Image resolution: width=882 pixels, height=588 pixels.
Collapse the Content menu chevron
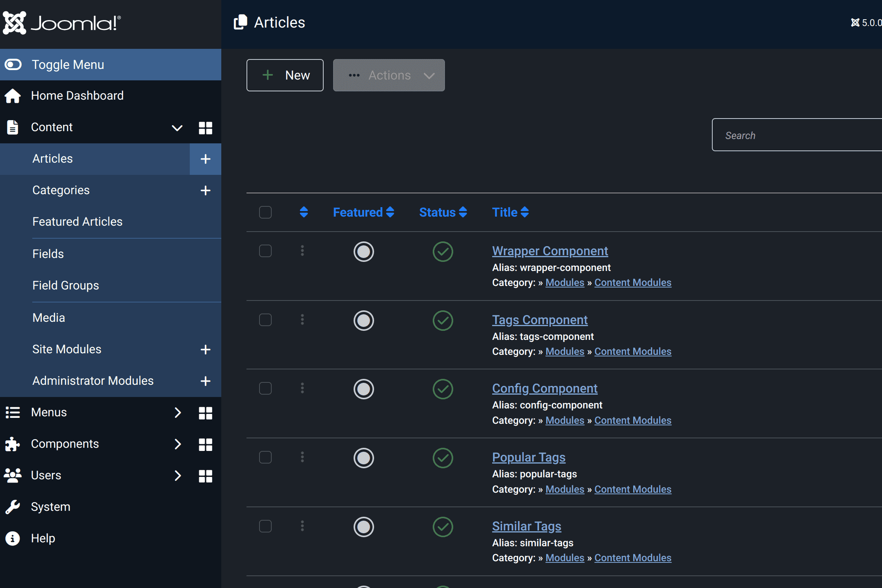click(x=177, y=128)
